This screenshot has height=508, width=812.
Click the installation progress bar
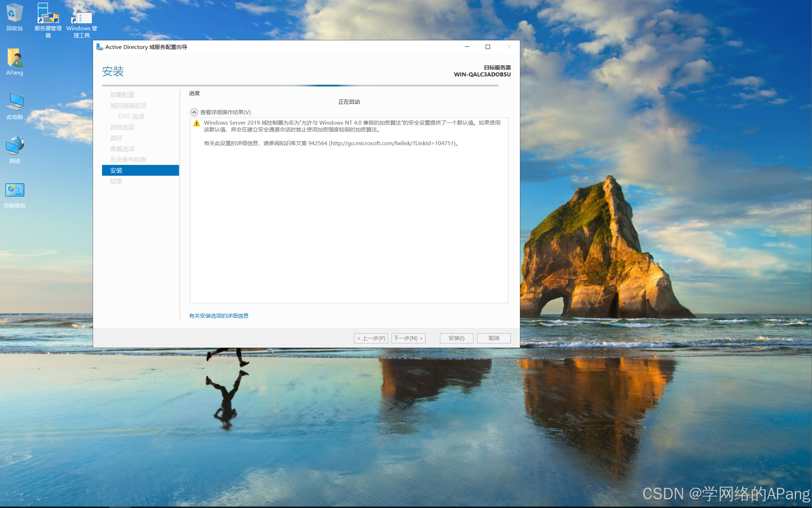300,86
